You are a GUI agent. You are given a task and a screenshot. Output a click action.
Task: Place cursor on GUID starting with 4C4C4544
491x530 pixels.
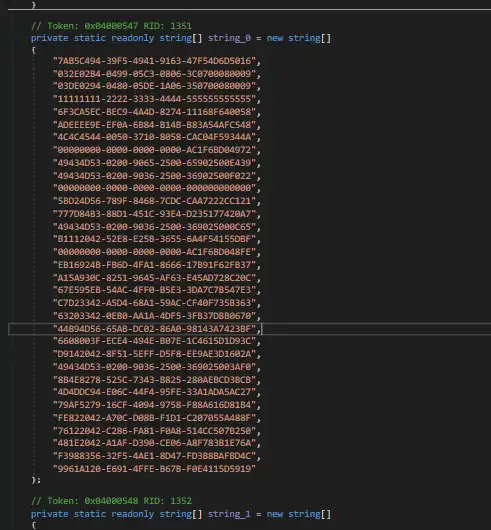pyautogui.click(x=154, y=137)
